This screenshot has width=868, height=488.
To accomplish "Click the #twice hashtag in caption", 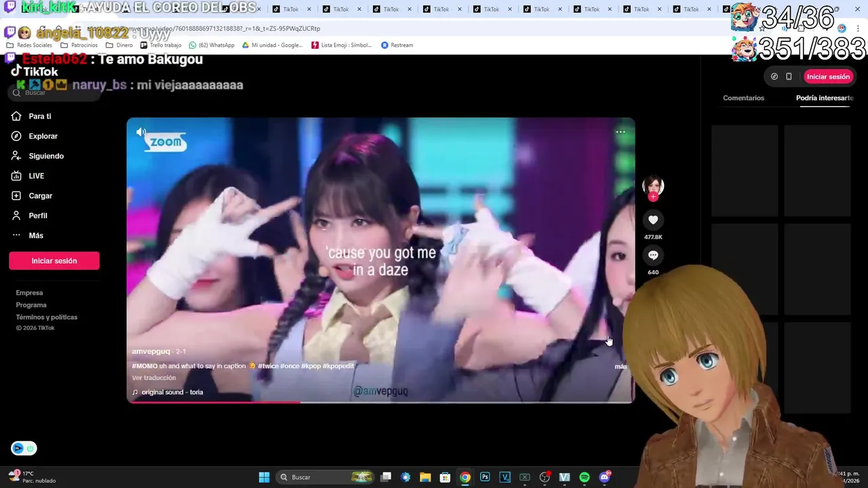I will (x=268, y=366).
